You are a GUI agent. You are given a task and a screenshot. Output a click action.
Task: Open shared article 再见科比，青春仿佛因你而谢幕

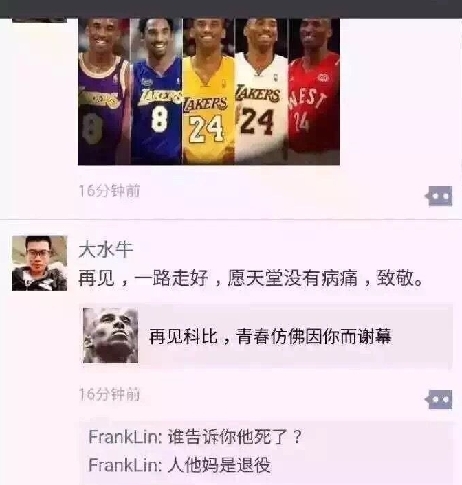[x=266, y=336]
